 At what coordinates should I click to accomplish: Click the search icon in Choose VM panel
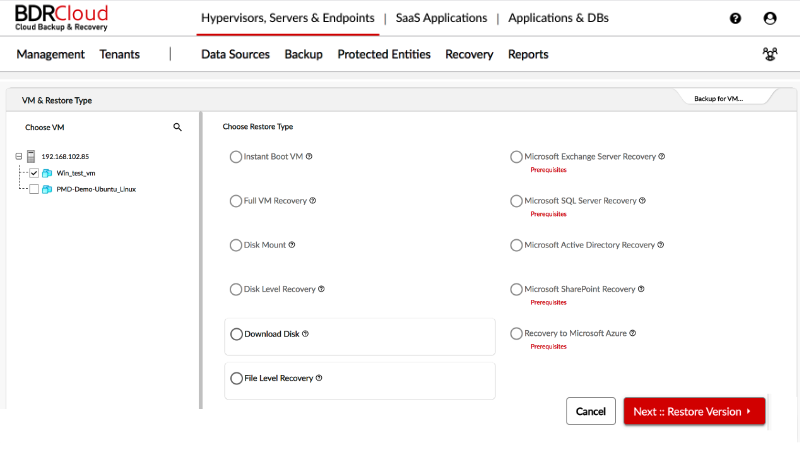(178, 127)
